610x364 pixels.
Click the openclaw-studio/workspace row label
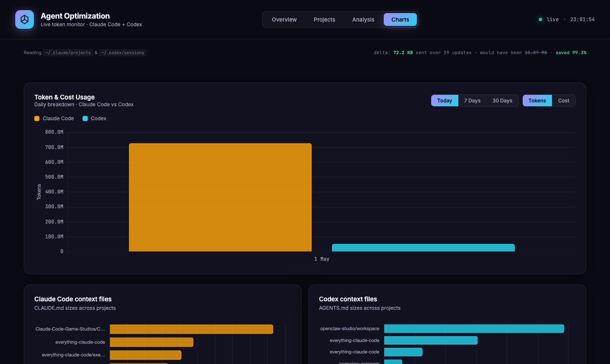click(x=350, y=329)
